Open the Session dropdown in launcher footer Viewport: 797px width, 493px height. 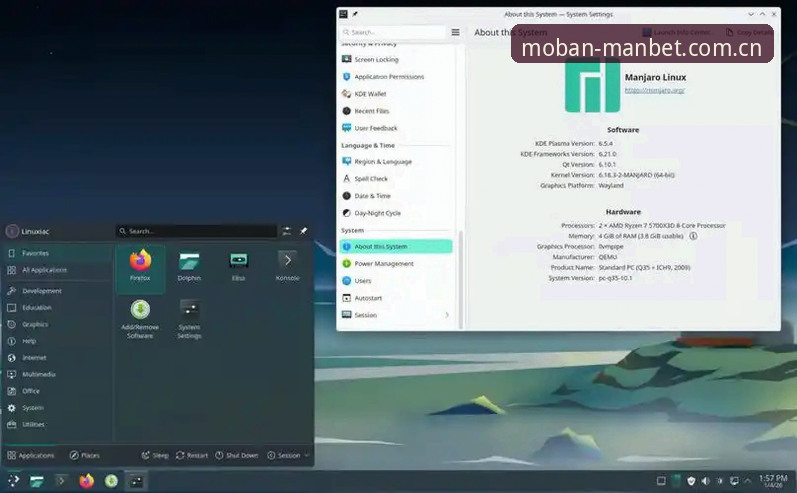(x=288, y=455)
